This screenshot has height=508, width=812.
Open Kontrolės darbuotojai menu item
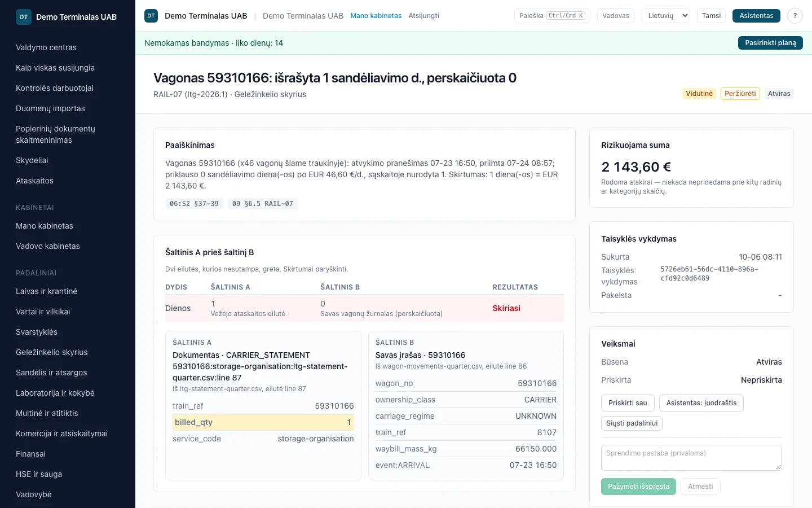[x=68, y=88]
